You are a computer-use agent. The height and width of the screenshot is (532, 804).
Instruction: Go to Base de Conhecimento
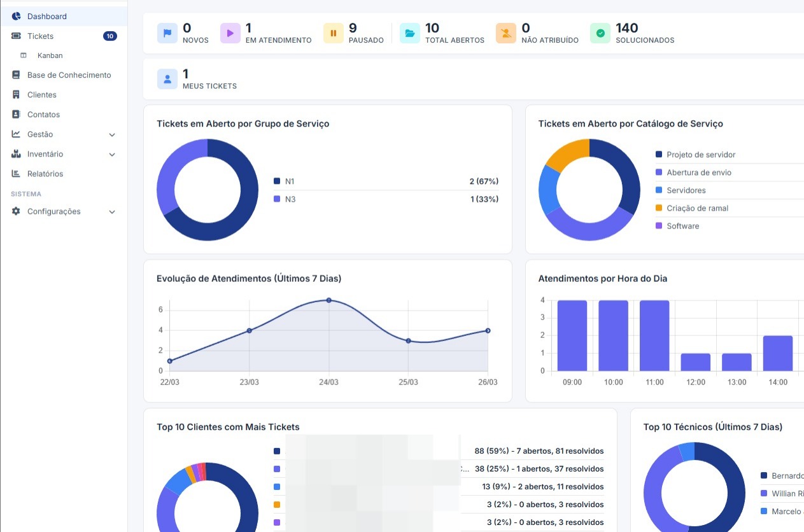(64, 75)
